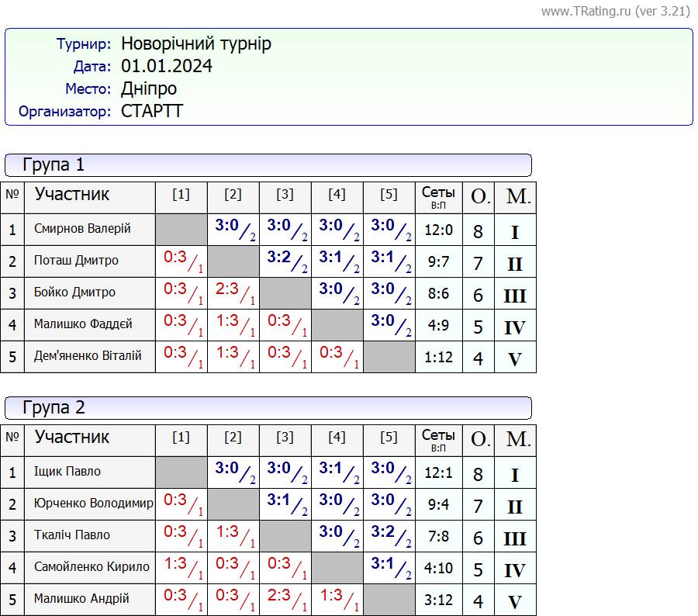Click on player Самойленко Кирило
The image size is (698, 616).
tap(92, 567)
